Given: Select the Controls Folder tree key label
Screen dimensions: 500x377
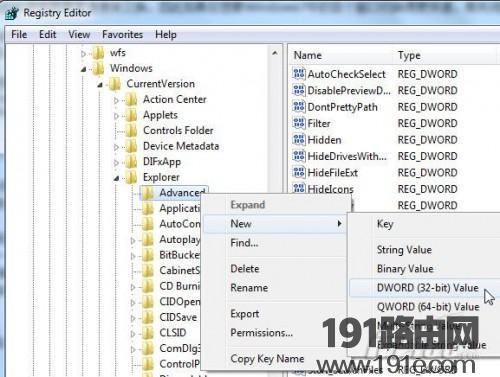Looking at the screenshot, I should click(178, 131).
